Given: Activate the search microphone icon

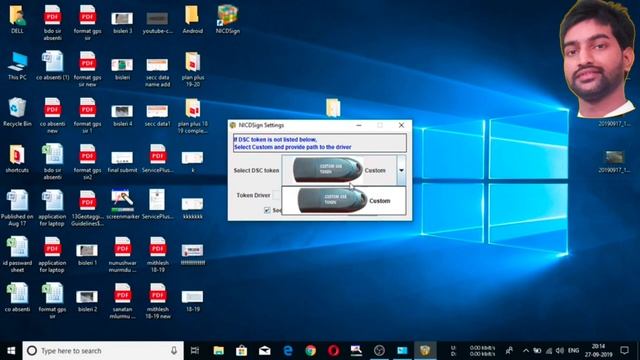Looking at the screenshot, I should point(174,351).
